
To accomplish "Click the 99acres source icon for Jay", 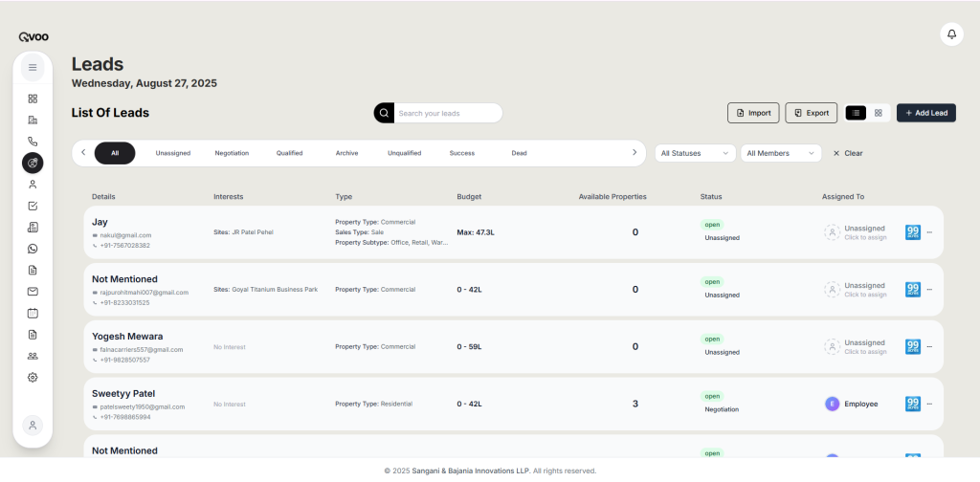I will [912, 232].
